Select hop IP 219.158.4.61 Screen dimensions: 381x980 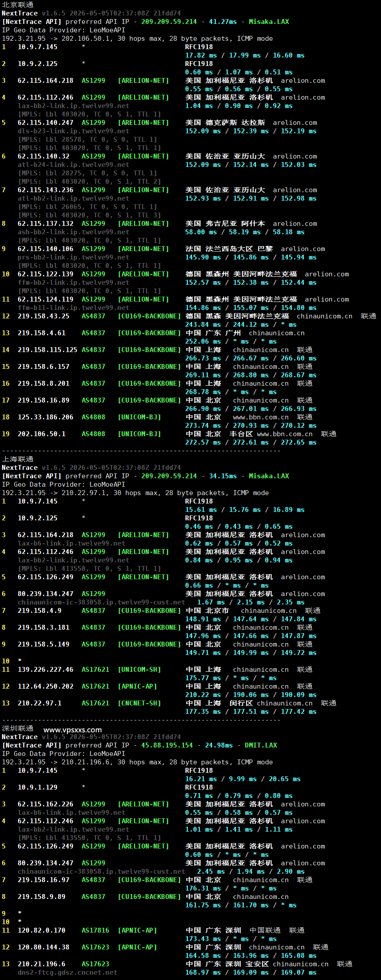(x=42, y=333)
